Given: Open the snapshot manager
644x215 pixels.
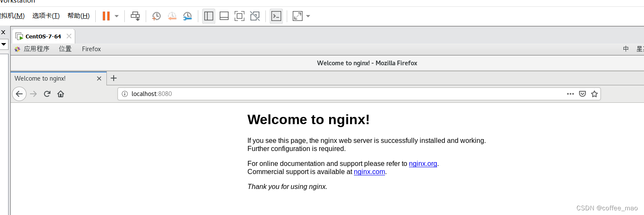Looking at the screenshot, I should pos(187,16).
